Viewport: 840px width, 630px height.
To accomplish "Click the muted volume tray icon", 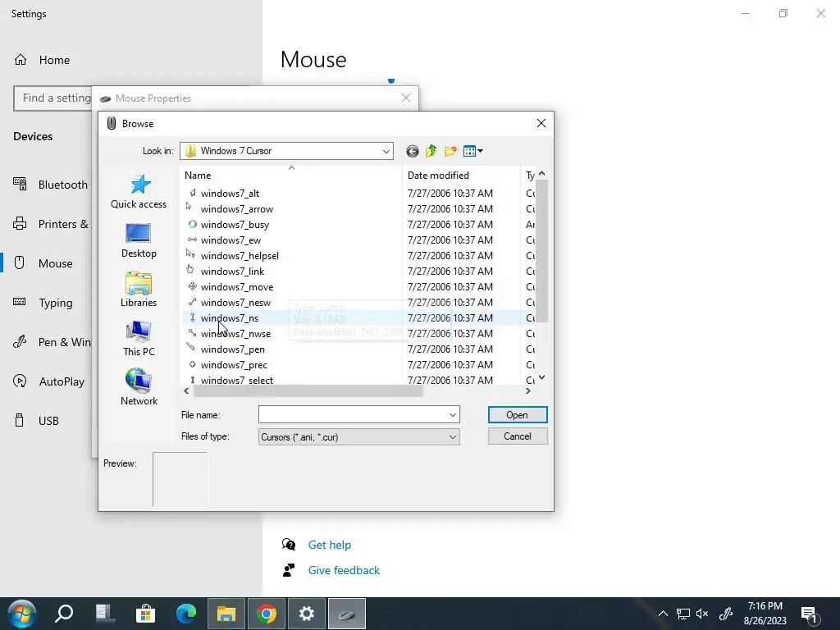I will (702, 614).
